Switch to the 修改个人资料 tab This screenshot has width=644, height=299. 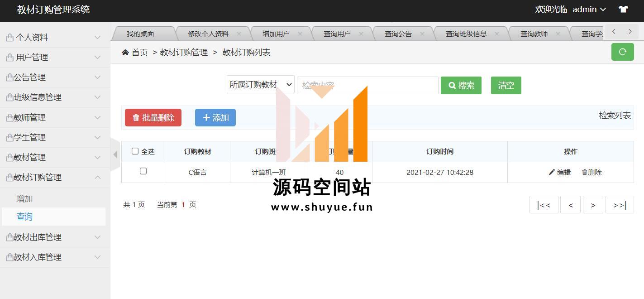tap(208, 34)
